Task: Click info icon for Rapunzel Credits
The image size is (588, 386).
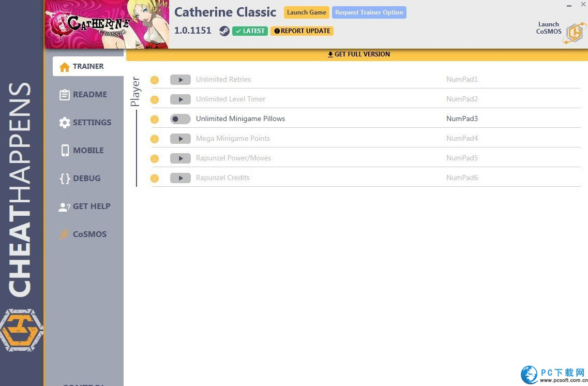Action: 154,178
